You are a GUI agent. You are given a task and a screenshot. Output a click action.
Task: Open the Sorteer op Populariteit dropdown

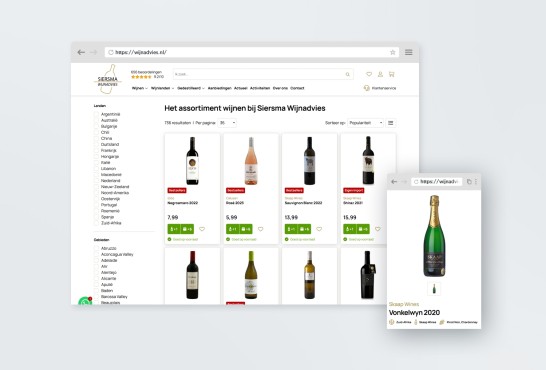(x=365, y=123)
